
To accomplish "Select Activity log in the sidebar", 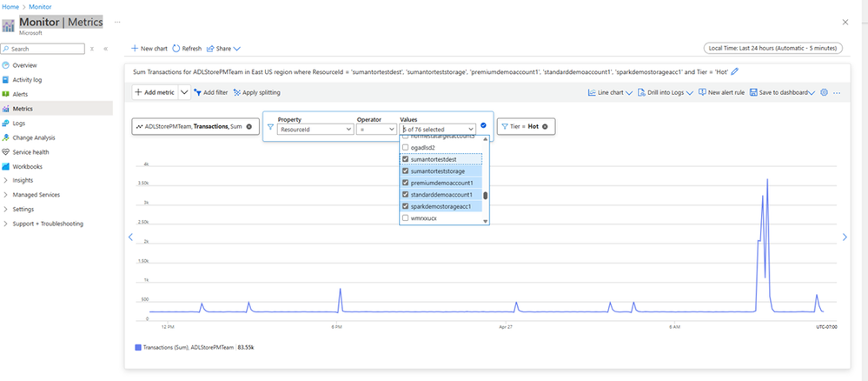I will (28, 79).
